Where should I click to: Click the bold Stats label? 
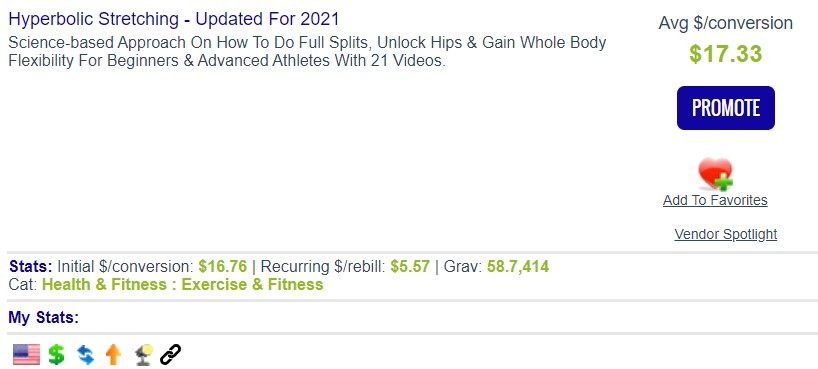click(31, 267)
